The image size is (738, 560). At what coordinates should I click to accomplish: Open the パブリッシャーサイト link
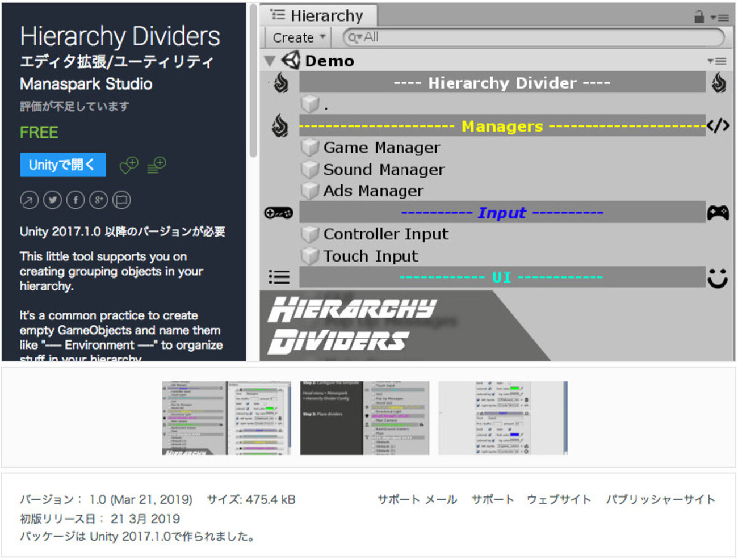(x=660, y=499)
